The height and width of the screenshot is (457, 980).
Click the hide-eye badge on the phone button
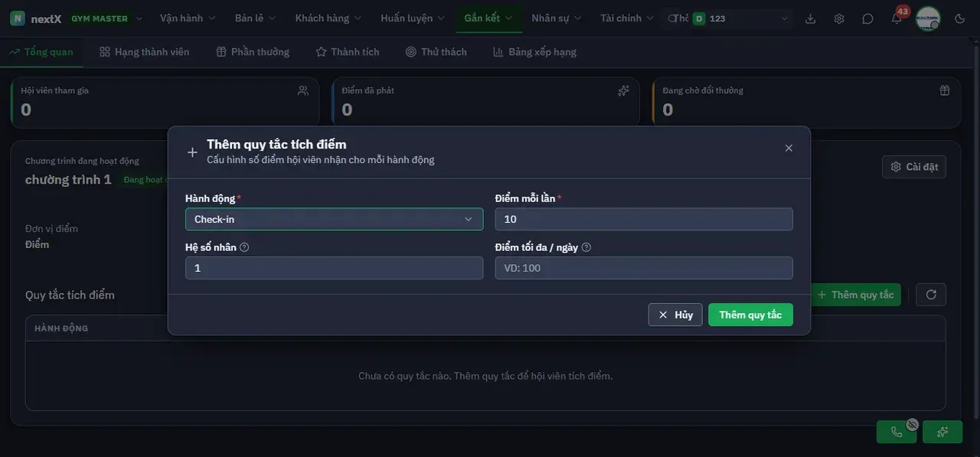coord(912,424)
